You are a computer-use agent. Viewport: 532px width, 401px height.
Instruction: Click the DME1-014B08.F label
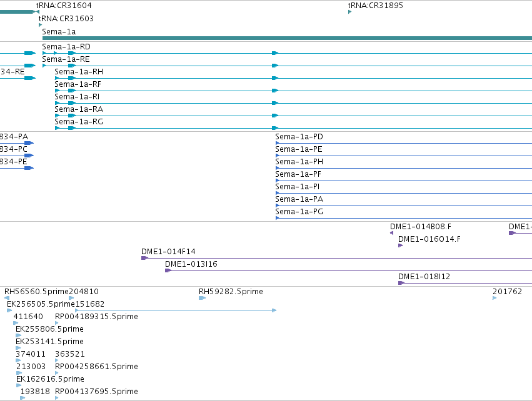tap(421, 227)
